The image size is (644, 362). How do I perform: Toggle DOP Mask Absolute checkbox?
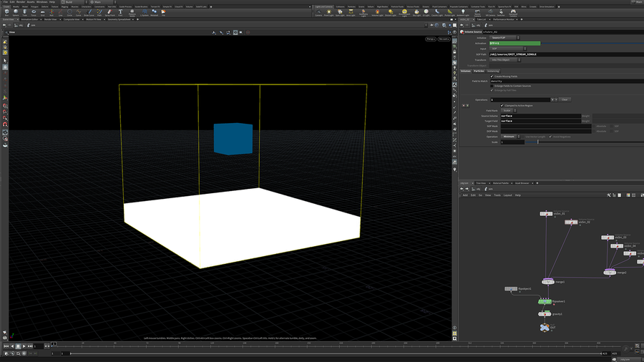(x=594, y=132)
